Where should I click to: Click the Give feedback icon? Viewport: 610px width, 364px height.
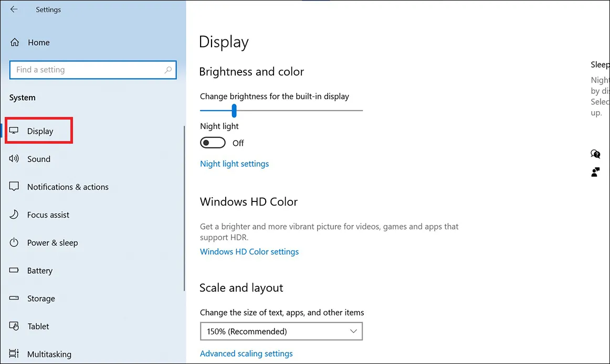(x=595, y=172)
